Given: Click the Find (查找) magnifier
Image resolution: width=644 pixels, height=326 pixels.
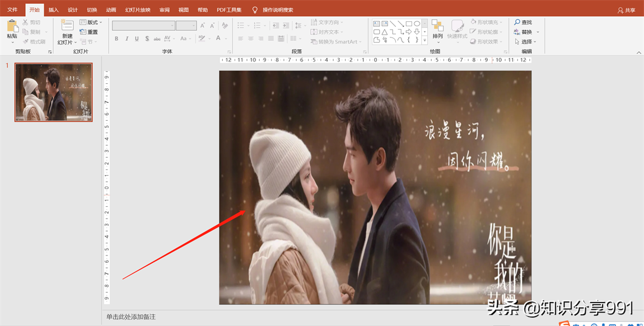Looking at the screenshot, I should [523, 22].
